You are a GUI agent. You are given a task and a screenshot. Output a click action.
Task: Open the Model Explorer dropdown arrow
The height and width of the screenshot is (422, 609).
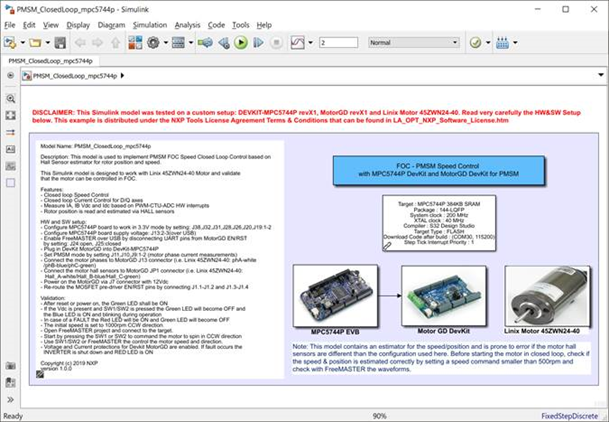tap(191, 43)
